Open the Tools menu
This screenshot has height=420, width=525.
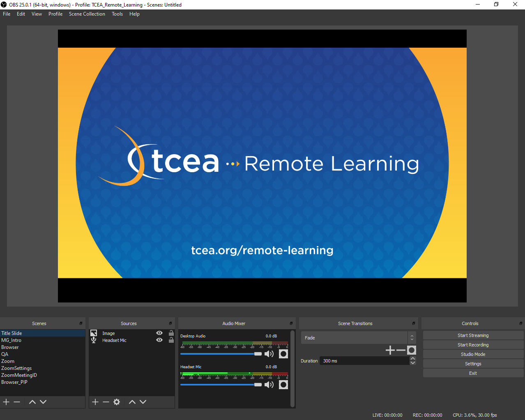tap(117, 14)
